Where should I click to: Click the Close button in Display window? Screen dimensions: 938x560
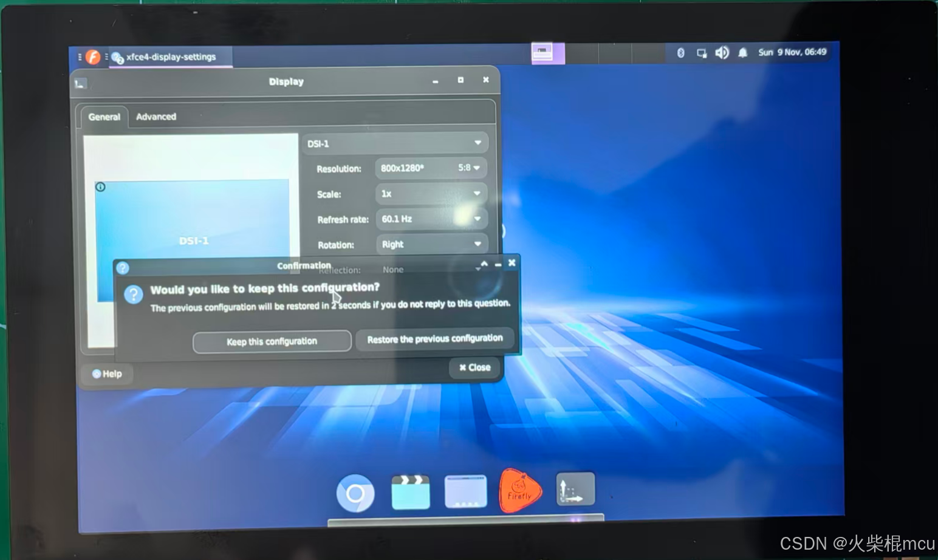click(x=474, y=367)
